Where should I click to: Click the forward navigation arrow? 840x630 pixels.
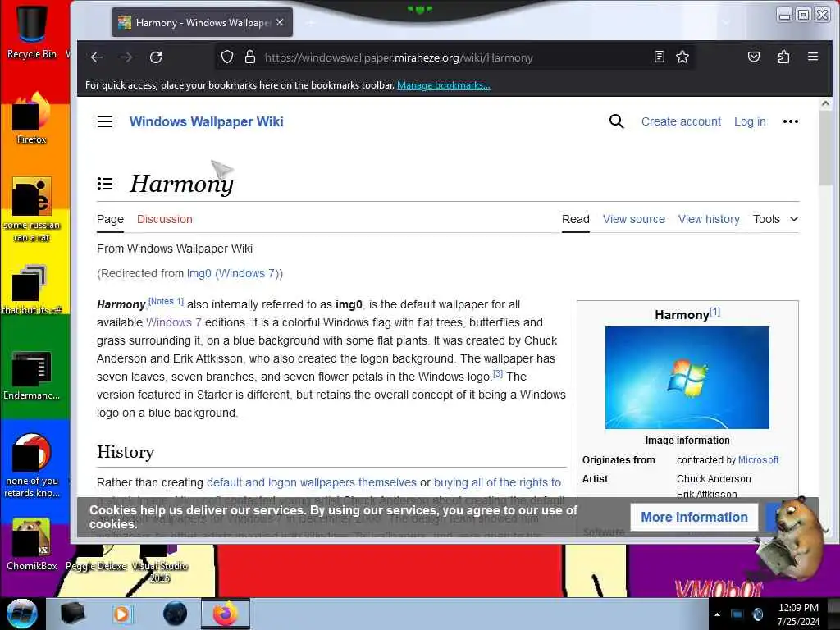coord(126,57)
